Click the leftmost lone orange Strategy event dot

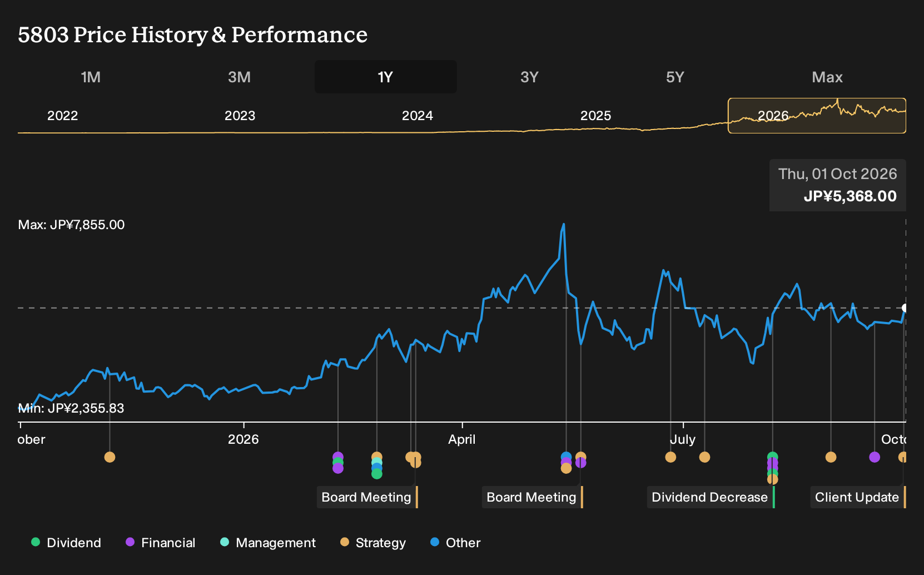pyautogui.click(x=110, y=457)
